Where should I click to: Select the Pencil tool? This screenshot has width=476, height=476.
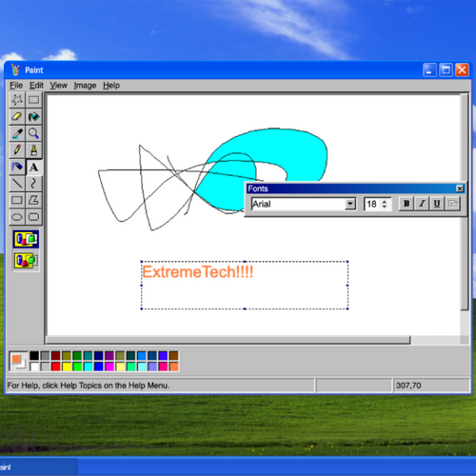(x=17, y=150)
